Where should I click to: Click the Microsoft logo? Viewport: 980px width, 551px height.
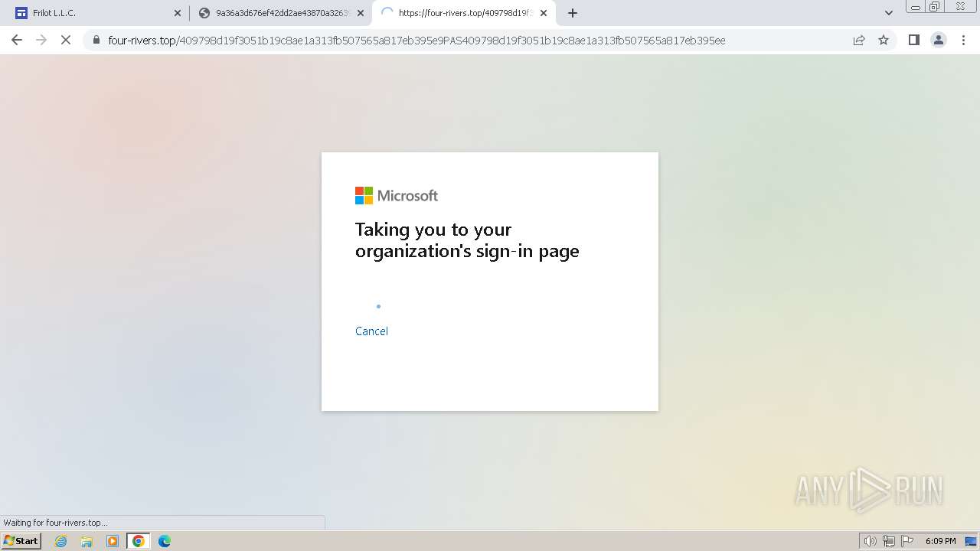pos(397,196)
